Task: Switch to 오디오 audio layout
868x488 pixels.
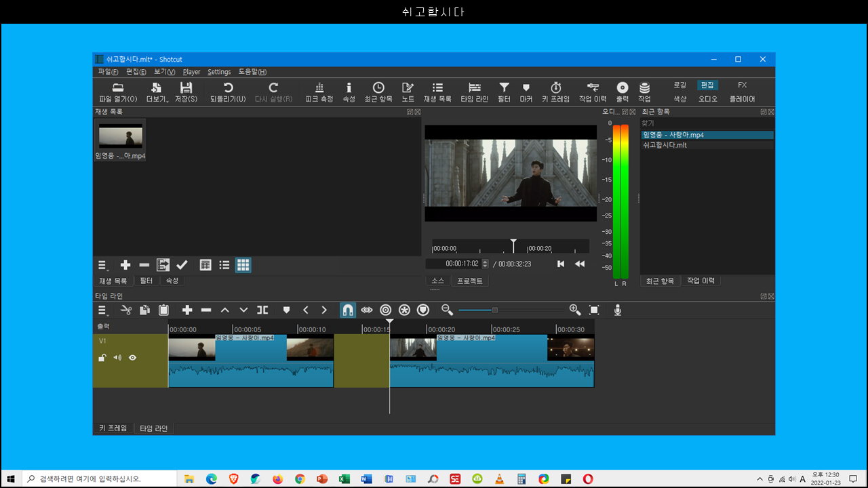Action: (708, 99)
